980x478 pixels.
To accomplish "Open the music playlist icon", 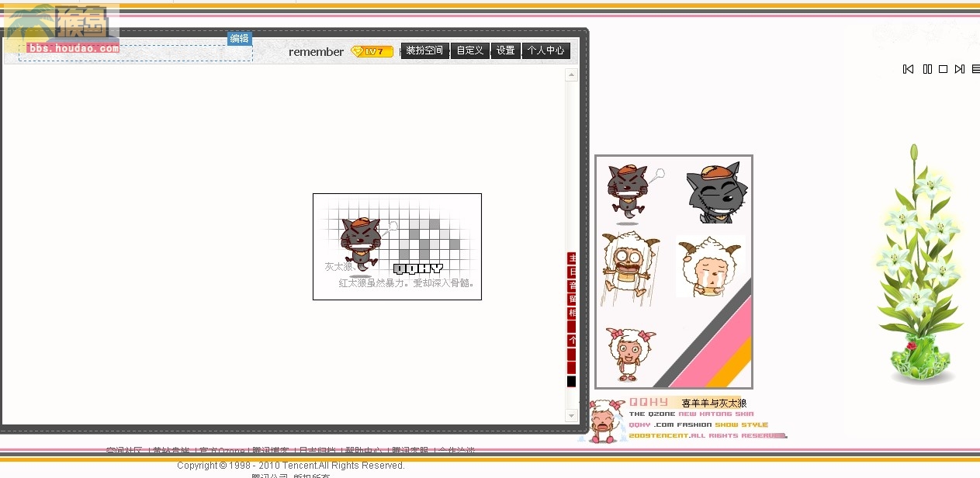I will point(976,69).
